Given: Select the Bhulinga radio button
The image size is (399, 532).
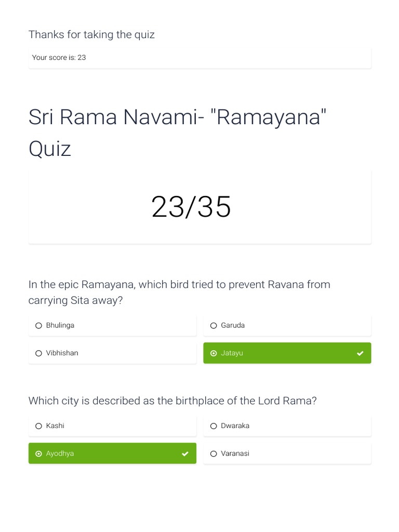Looking at the screenshot, I should [x=38, y=326].
